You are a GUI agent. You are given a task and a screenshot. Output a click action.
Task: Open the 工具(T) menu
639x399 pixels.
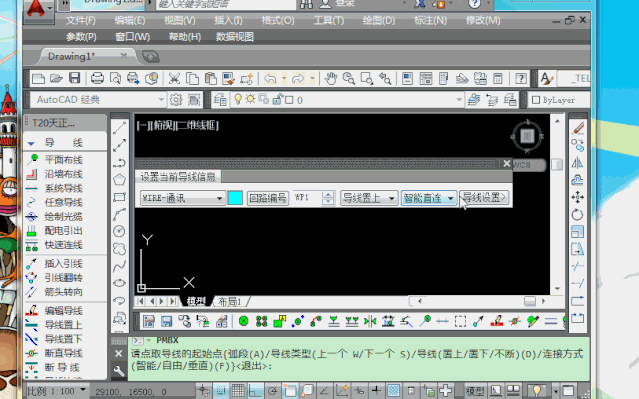328,20
